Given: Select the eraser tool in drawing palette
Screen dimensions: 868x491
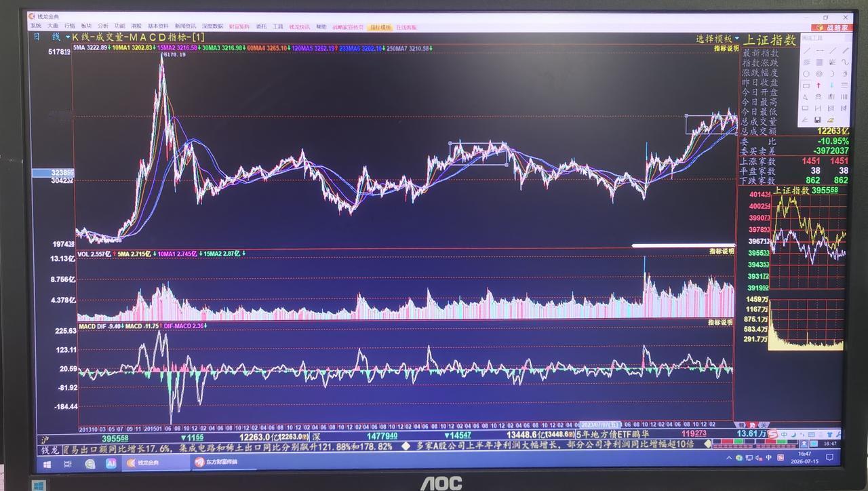Looking at the screenshot, I should (x=831, y=120).
